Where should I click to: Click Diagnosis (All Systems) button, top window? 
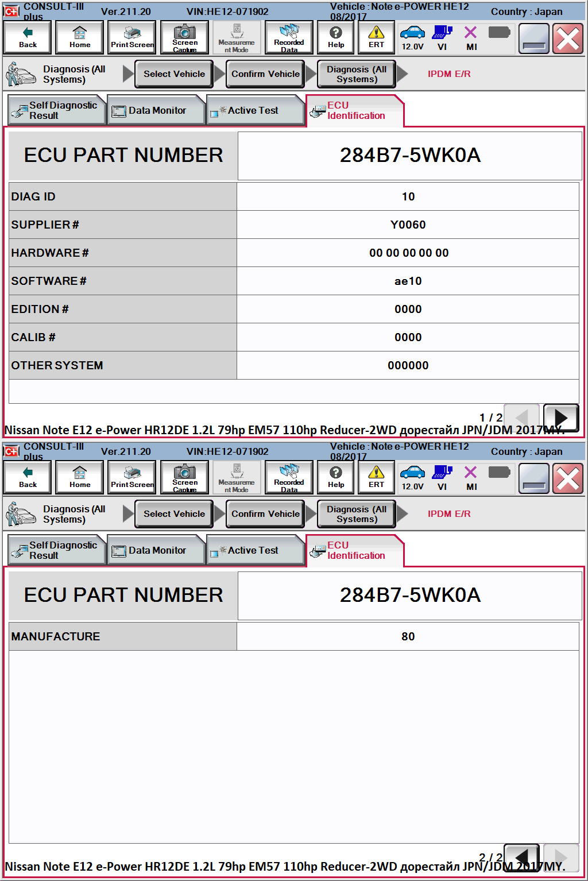[x=357, y=74]
